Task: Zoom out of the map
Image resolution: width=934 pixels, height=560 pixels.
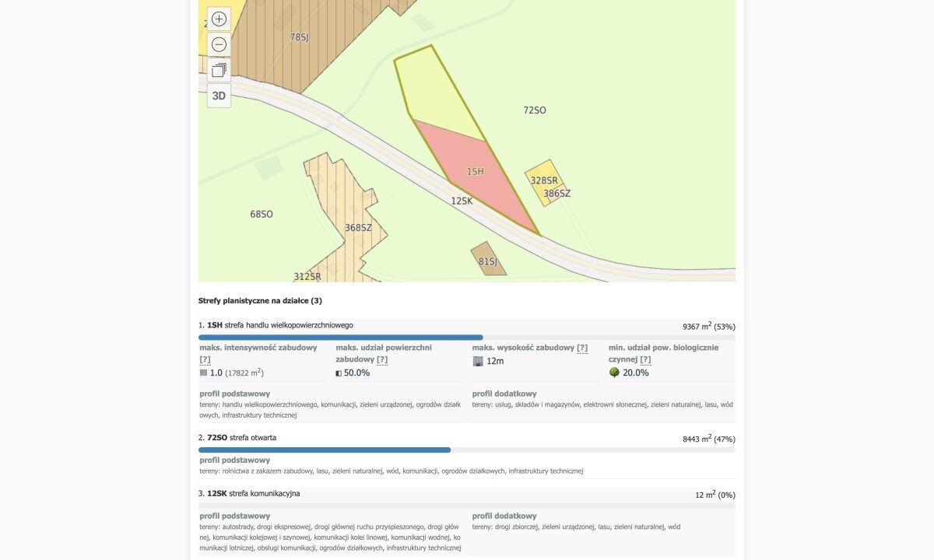Action: (219, 44)
